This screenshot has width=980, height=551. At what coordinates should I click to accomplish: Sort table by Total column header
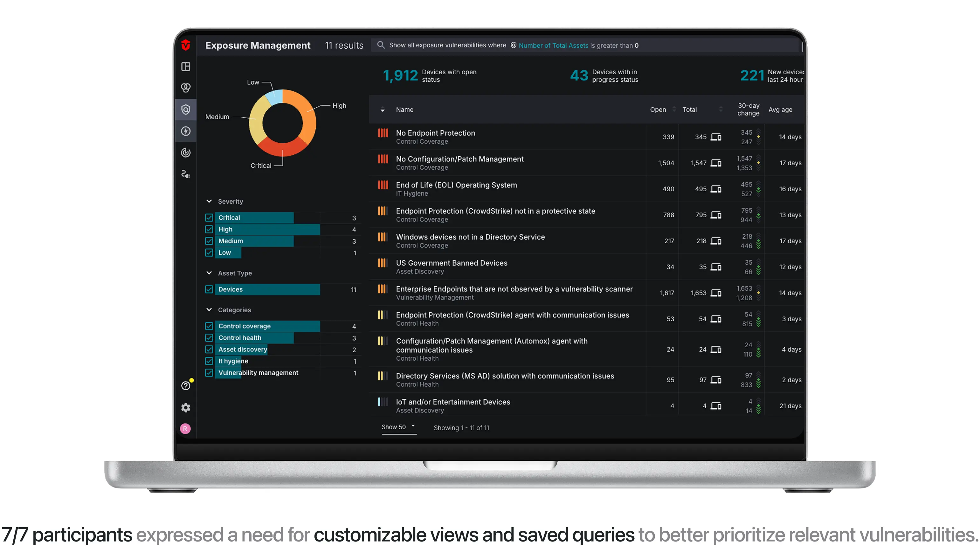click(x=690, y=110)
